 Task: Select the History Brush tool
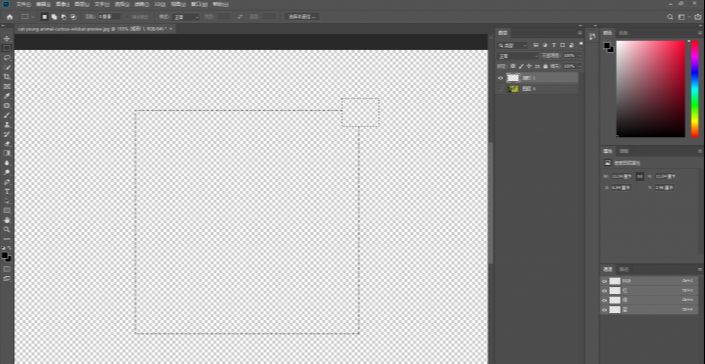7,134
